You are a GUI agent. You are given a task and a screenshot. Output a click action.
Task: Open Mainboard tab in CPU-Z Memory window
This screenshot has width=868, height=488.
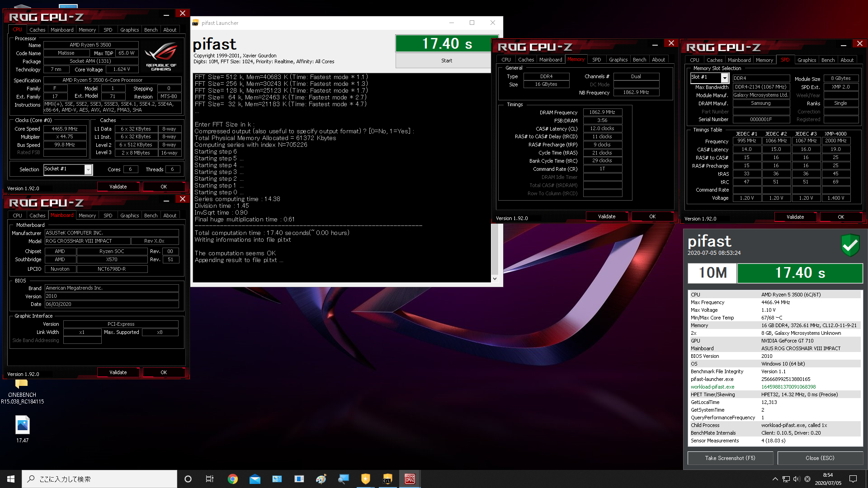pos(551,60)
